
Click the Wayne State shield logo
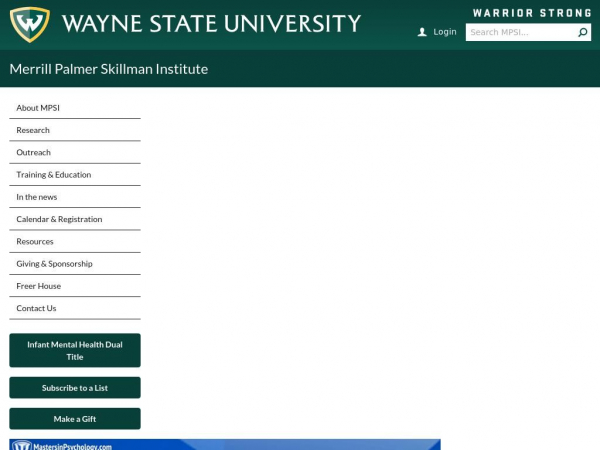[29, 24]
